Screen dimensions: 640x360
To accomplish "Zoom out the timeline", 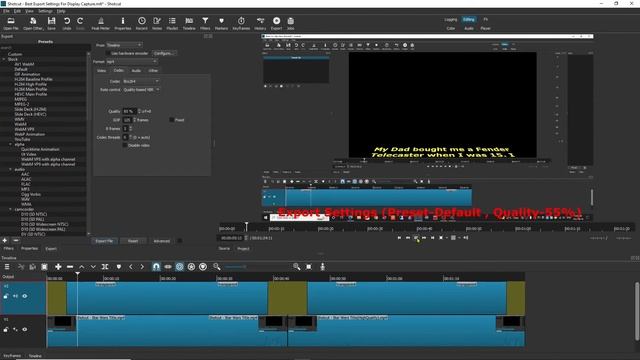I will coord(217,267).
